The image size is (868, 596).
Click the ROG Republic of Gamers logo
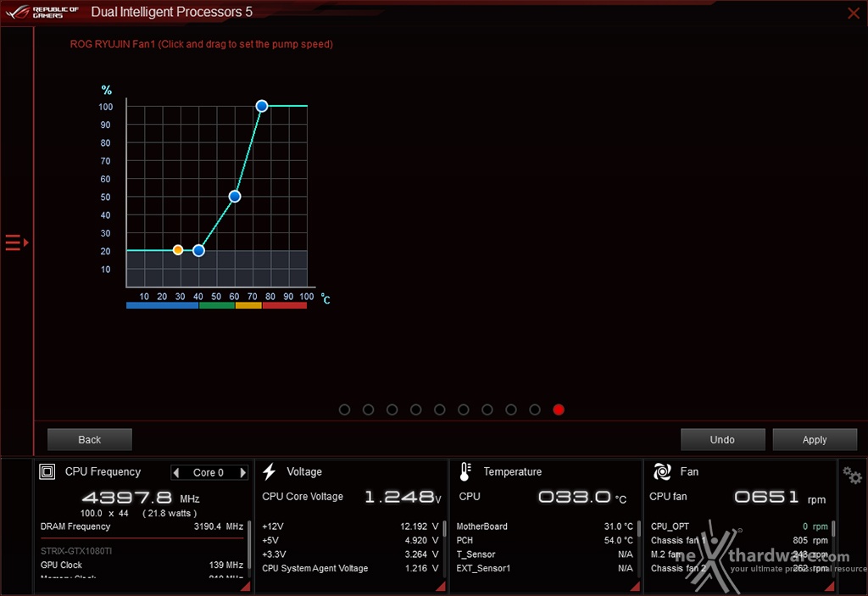42,12
